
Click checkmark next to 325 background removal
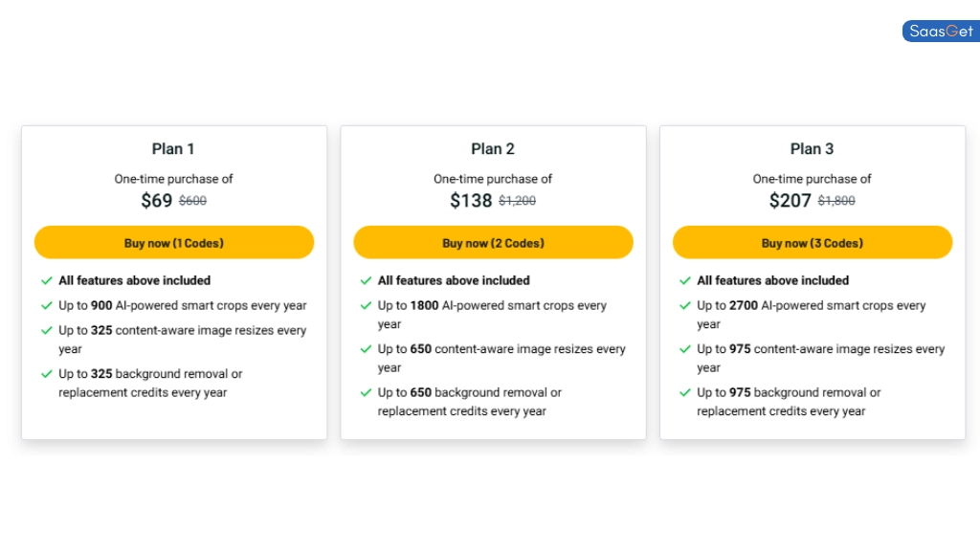(46, 374)
